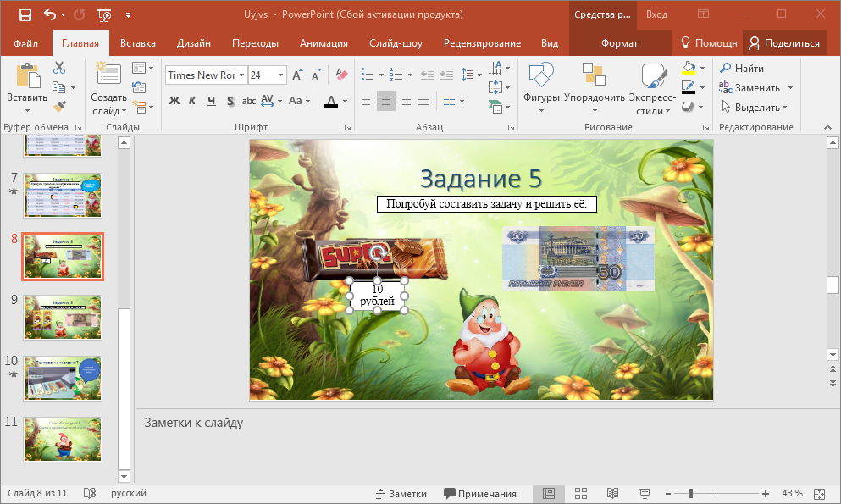Click Поделиться to share
The width and height of the screenshot is (841, 504).
(x=785, y=43)
